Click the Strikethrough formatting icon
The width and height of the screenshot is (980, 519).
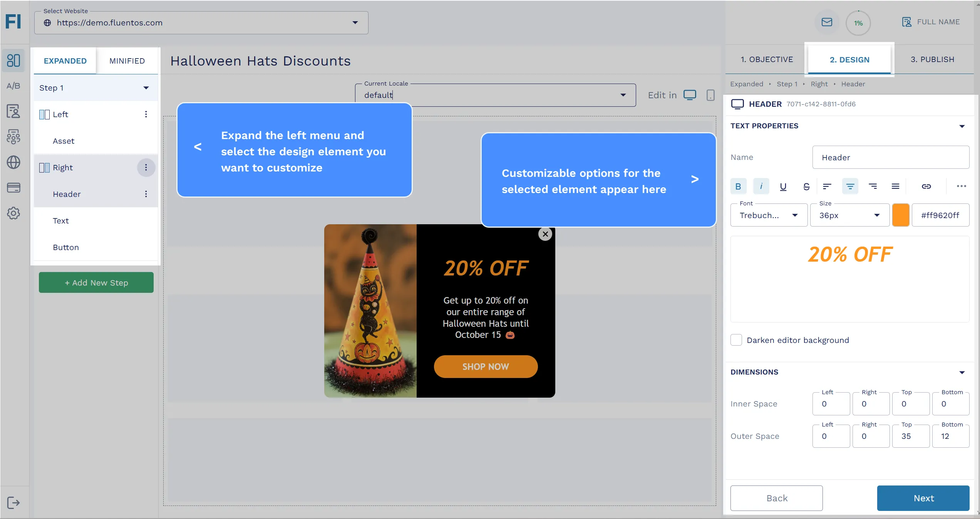(806, 186)
